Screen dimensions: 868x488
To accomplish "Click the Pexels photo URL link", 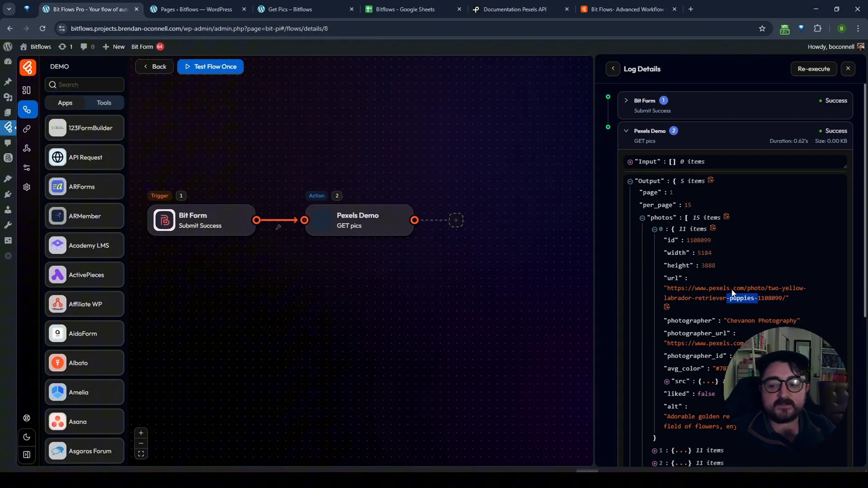I will 733,292.
